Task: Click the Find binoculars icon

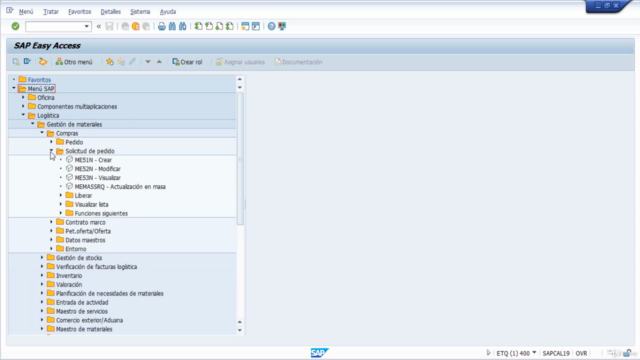Action: click(x=172, y=27)
